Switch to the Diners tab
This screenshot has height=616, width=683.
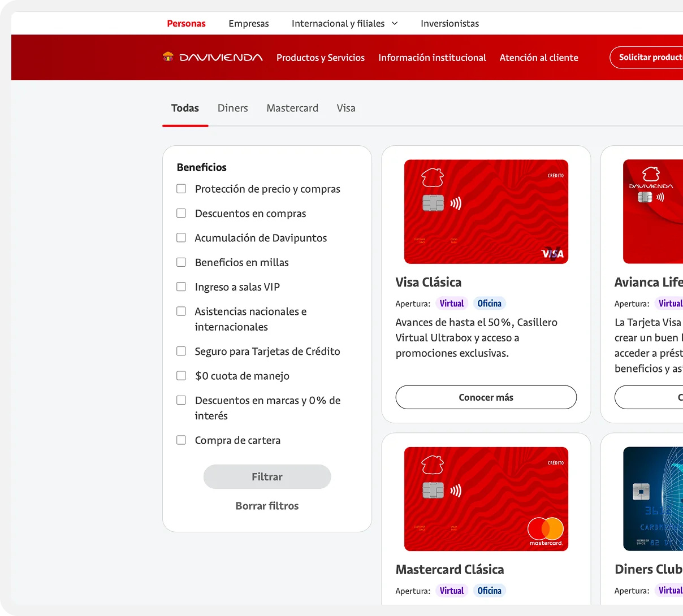point(233,108)
